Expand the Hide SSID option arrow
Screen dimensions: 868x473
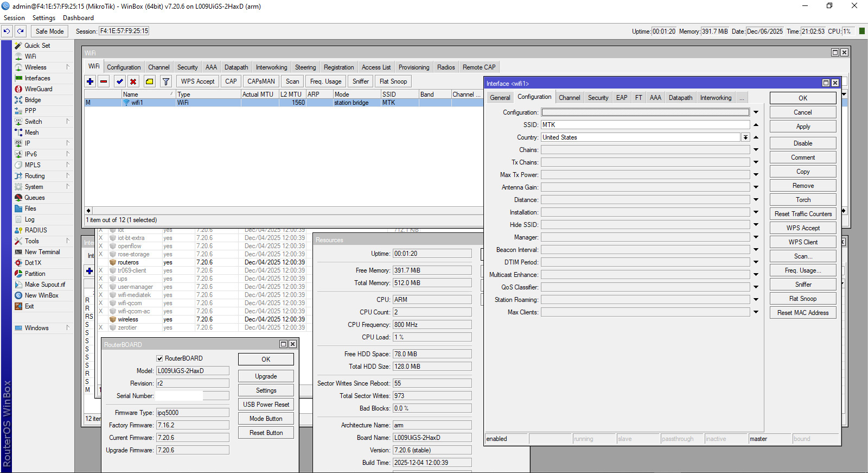[756, 225]
